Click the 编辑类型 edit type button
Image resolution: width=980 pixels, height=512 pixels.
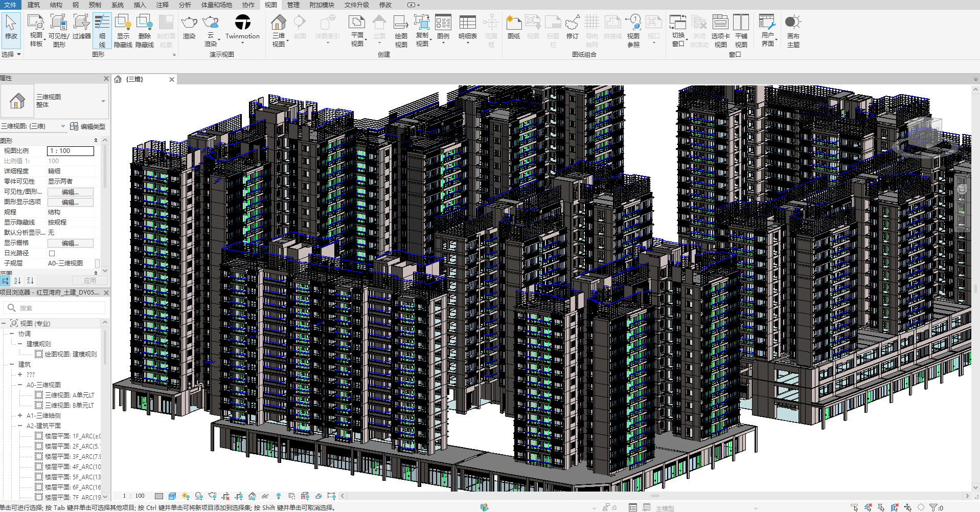tap(87, 126)
